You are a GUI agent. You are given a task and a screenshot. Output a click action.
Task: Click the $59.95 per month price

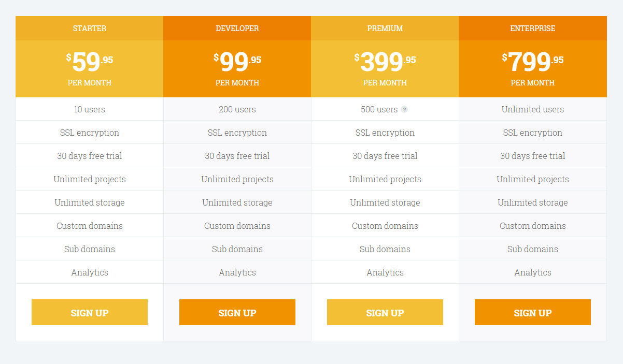coord(89,68)
